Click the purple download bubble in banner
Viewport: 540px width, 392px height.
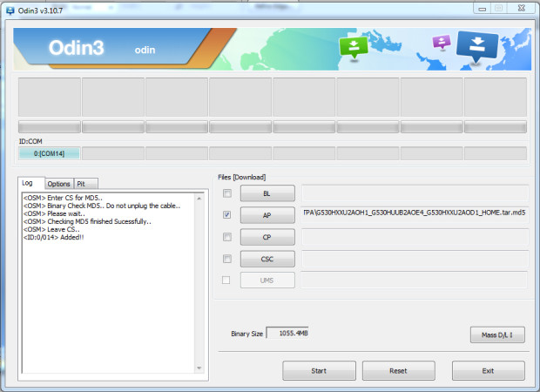[442, 42]
